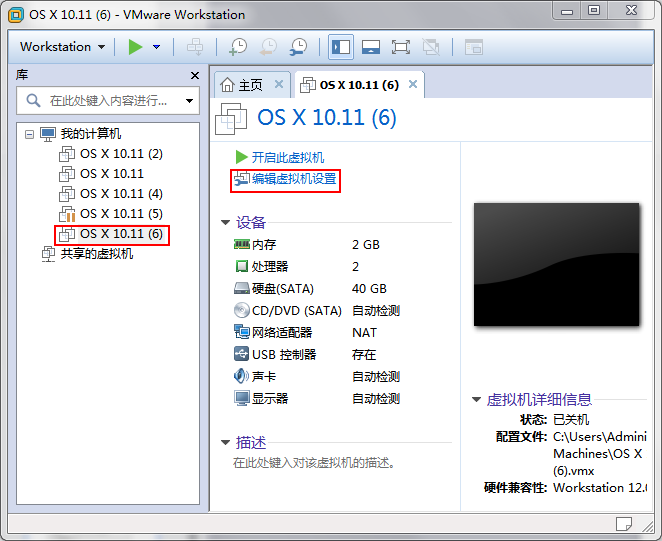The image size is (662, 541).
Task: Click the Unity mode toolbar icon
Action: 431,47
